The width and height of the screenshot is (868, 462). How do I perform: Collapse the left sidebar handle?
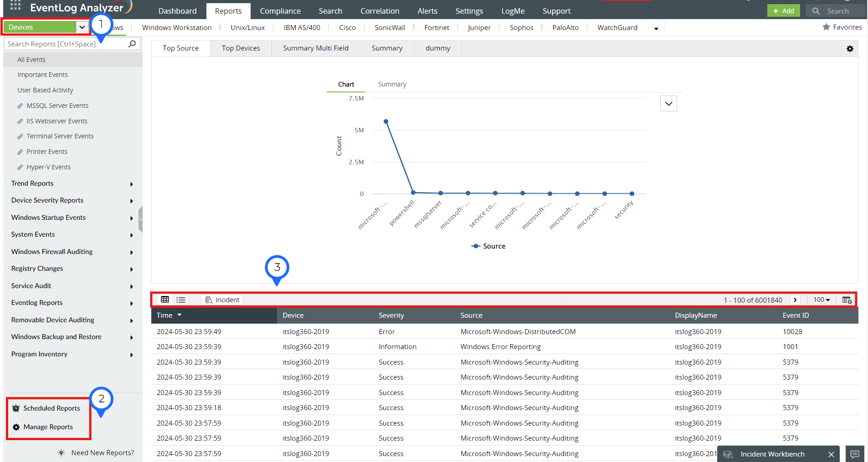point(141,219)
